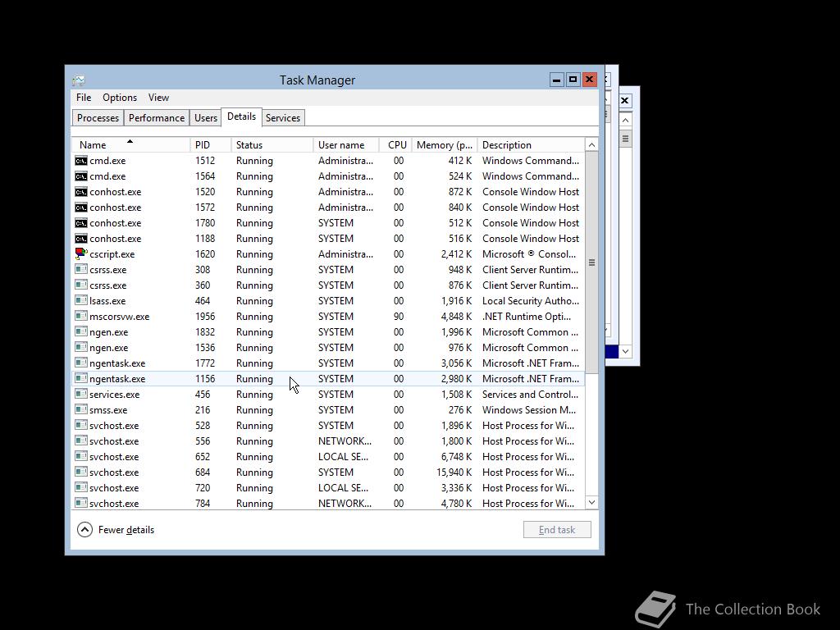Click .NET Runtime Opti... description
This screenshot has height=630, width=840.
click(x=526, y=317)
